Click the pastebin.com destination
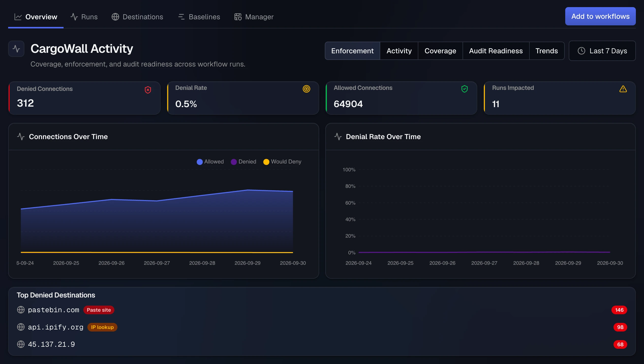Viewport: 644px width, 364px height. point(54,310)
